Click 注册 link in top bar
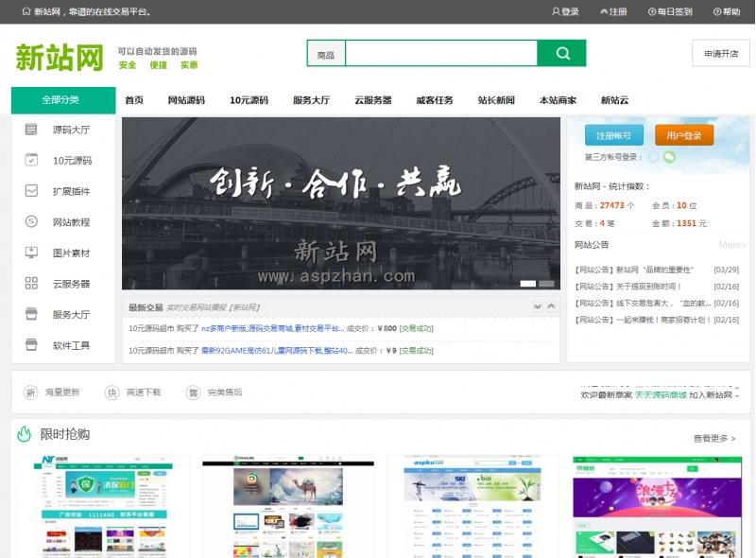This screenshot has width=756, height=558. coord(613,11)
